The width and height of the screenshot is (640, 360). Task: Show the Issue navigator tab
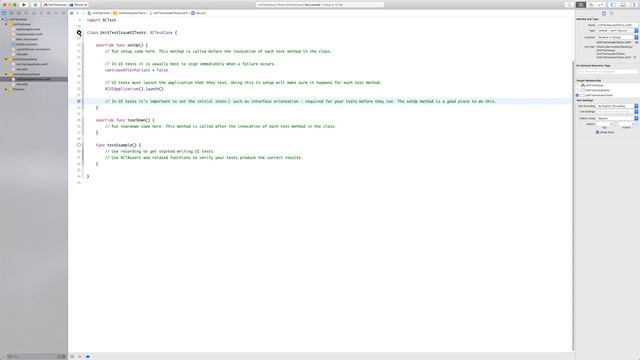34,13
